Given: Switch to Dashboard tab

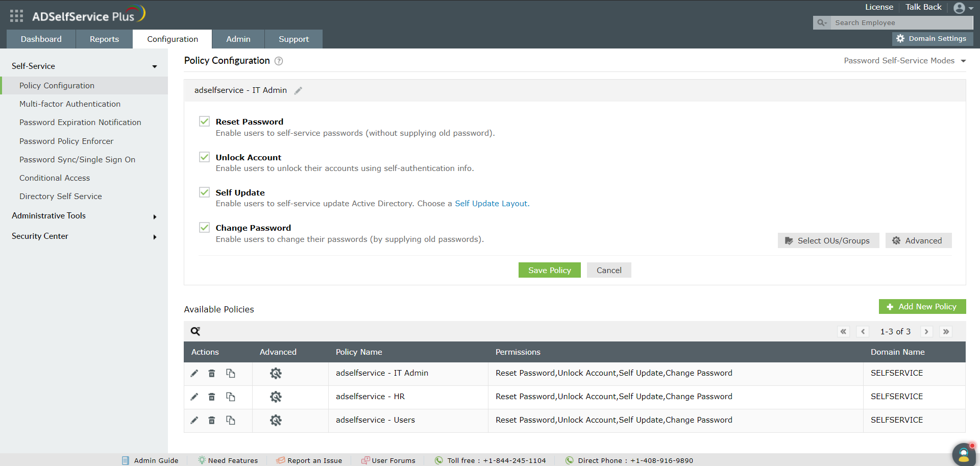Looking at the screenshot, I should (x=41, y=39).
